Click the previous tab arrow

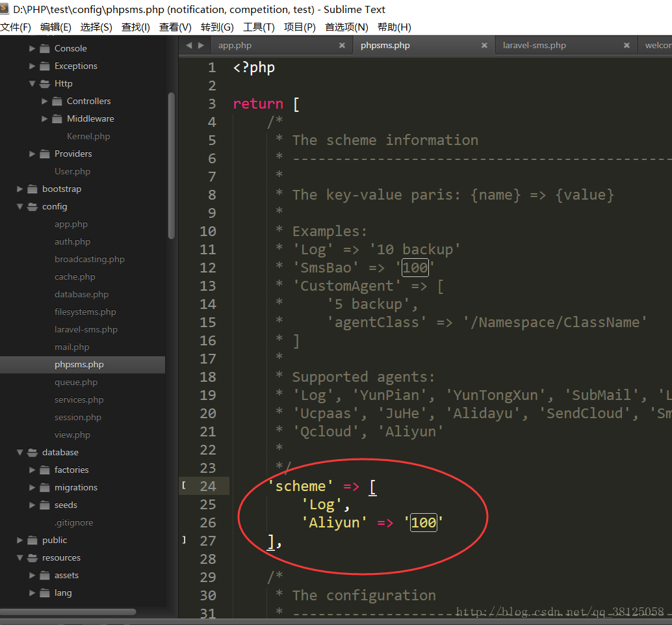point(189,46)
